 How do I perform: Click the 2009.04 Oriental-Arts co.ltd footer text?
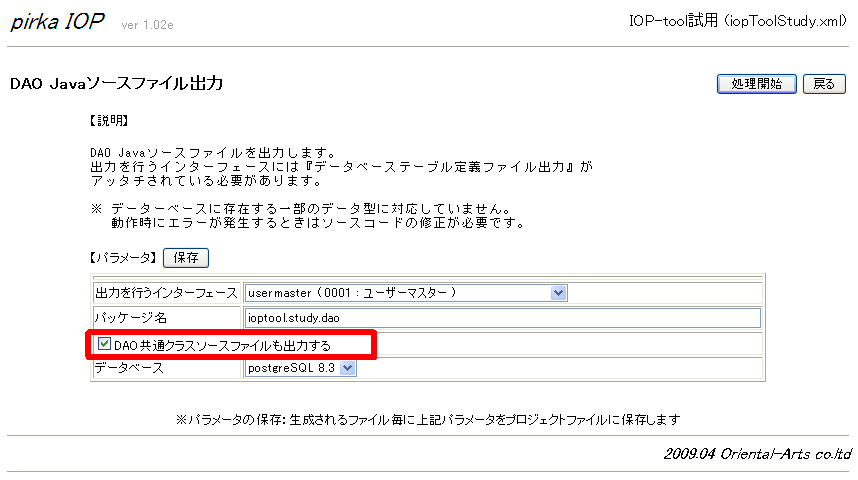(755, 453)
